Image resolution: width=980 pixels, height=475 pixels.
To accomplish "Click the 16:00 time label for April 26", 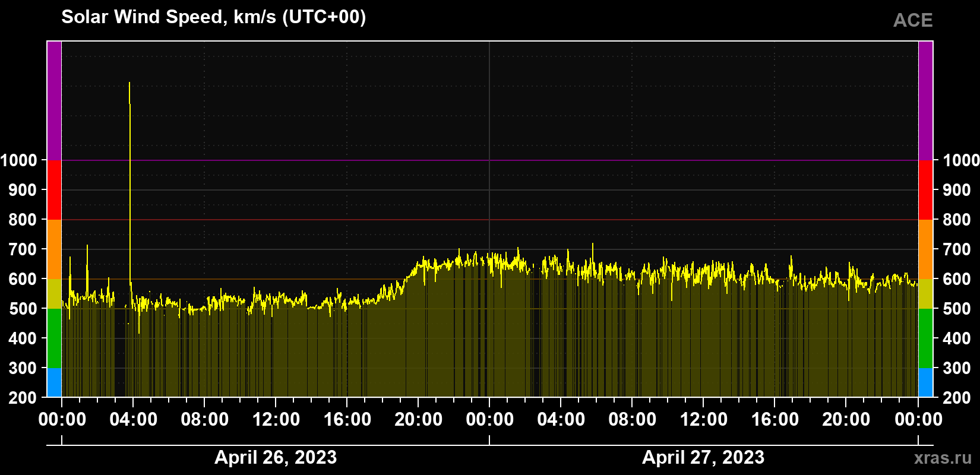I will click(x=347, y=420).
